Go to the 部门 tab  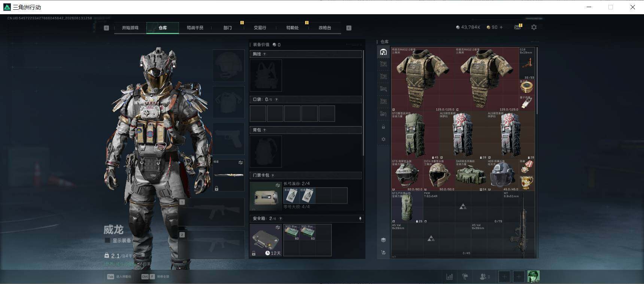(228, 28)
